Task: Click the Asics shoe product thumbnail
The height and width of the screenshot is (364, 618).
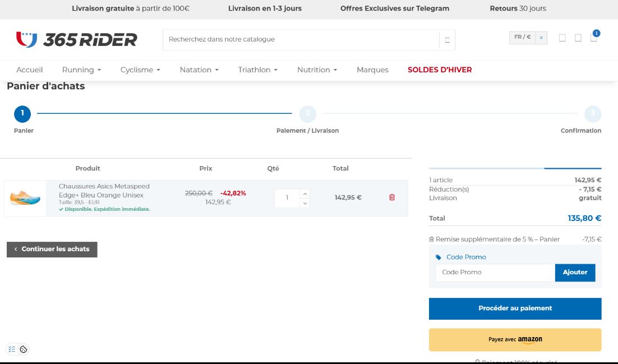Action: [x=25, y=198]
